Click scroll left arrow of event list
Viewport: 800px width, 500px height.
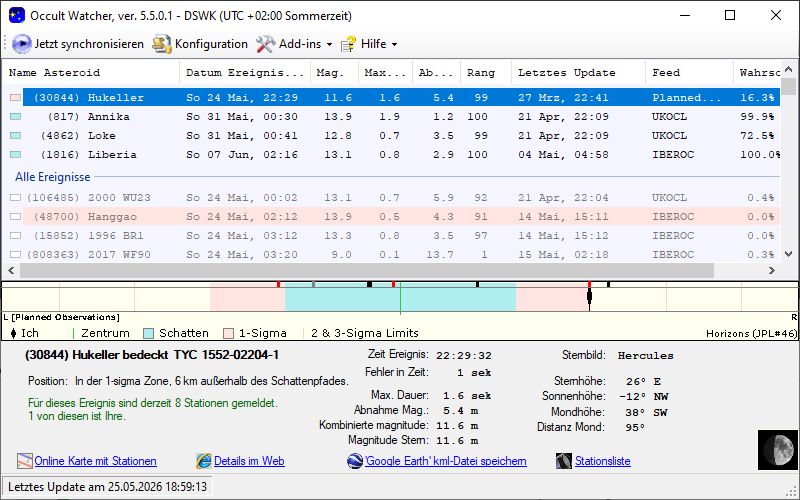pyautogui.click(x=11, y=270)
